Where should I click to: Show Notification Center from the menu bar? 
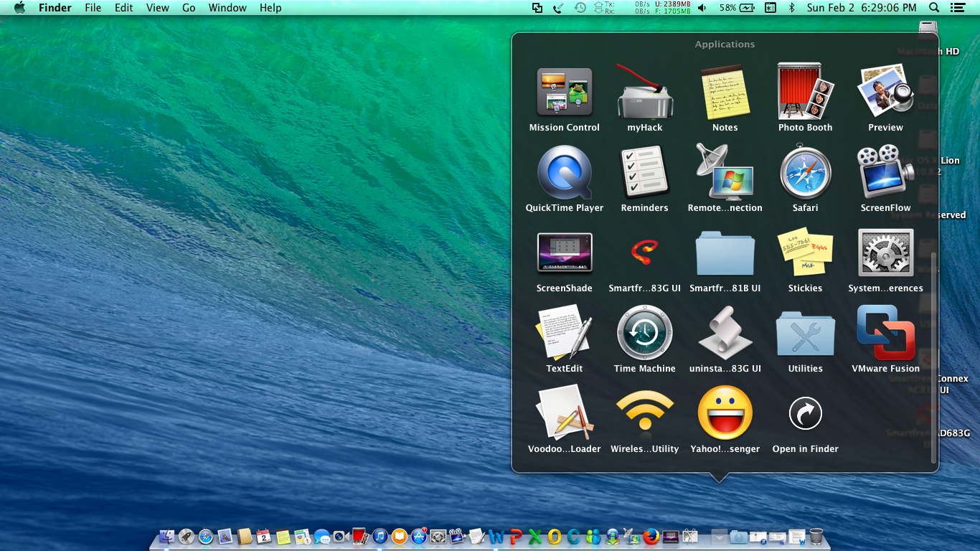click(x=957, y=8)
